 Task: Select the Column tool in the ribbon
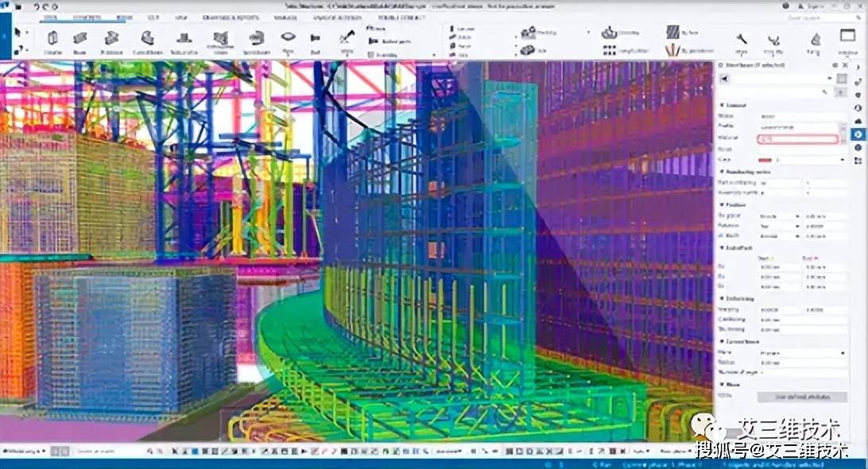pos(52,41)
